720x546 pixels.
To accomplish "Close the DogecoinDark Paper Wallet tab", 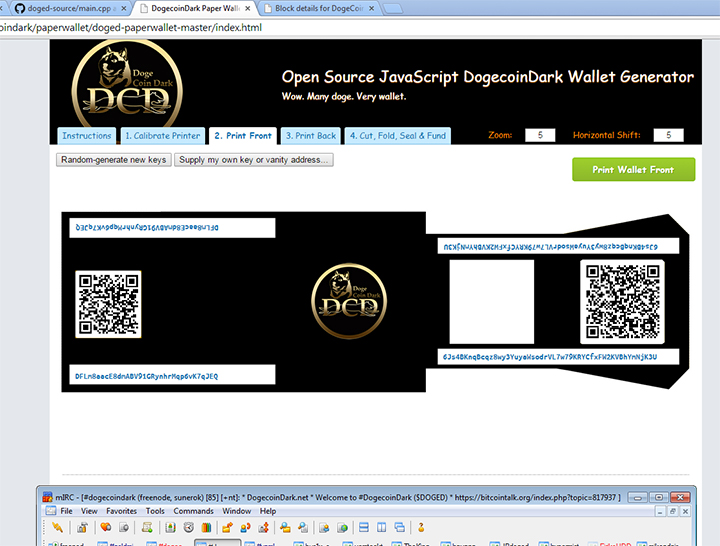I will point(248,8).
